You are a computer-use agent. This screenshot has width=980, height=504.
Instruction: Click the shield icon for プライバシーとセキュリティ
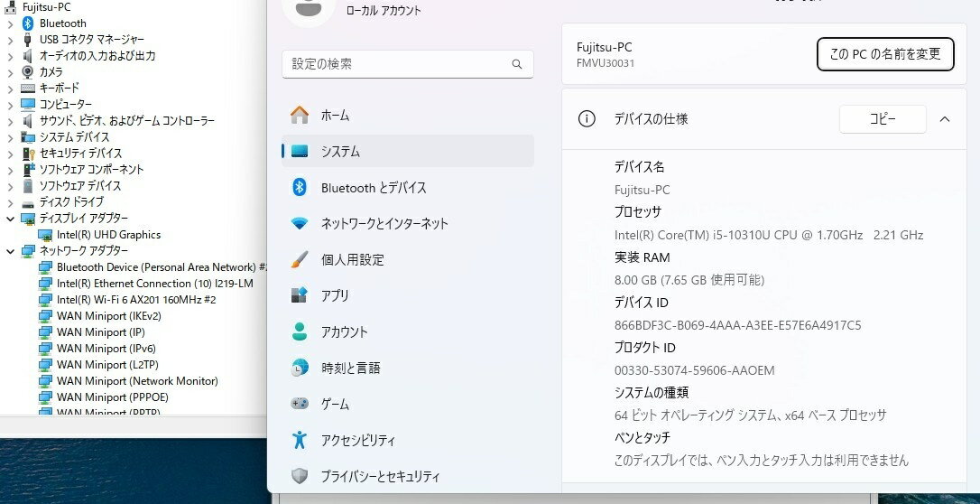click(300, 476)
